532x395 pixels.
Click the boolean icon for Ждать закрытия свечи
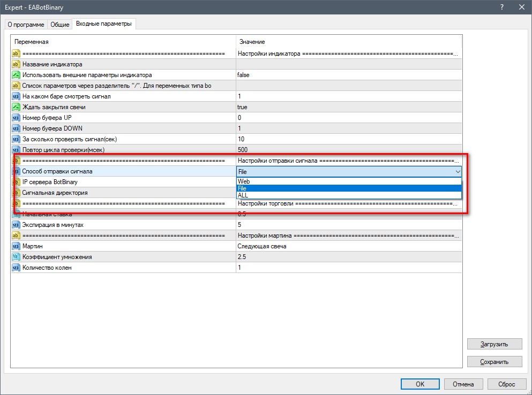coord(16,107)
